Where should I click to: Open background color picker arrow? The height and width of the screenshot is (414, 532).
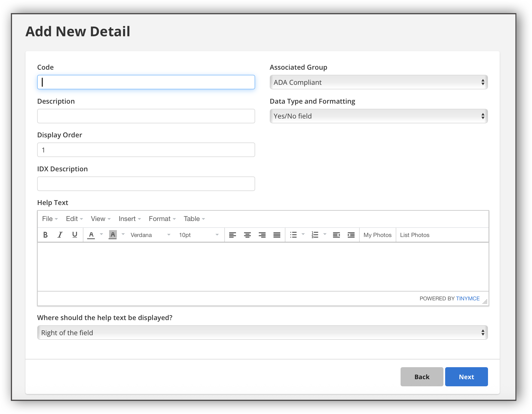123,235
